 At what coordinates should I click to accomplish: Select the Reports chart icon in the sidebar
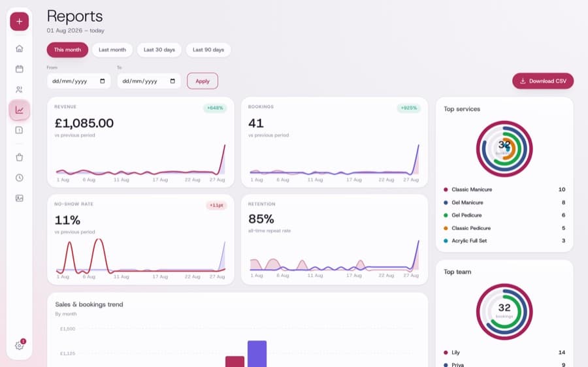(x=19, y=110)
